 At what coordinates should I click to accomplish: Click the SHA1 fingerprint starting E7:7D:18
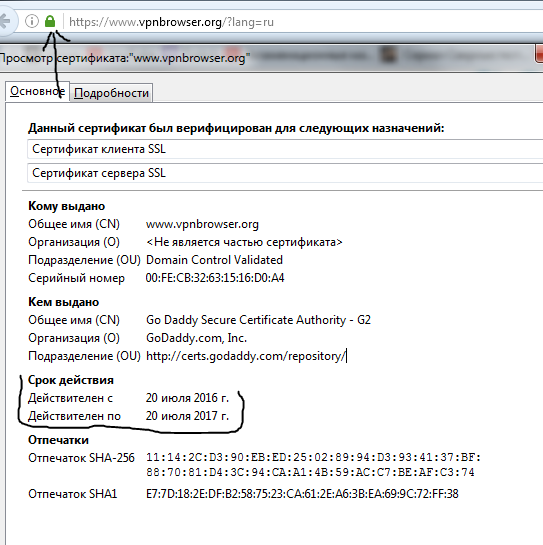coord(302,494)
